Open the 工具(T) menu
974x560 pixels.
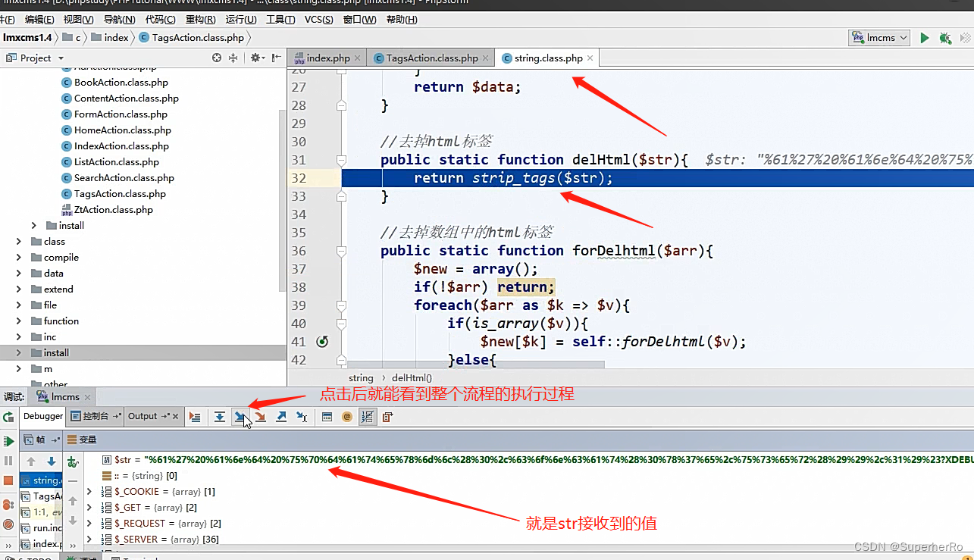point(280,19)
